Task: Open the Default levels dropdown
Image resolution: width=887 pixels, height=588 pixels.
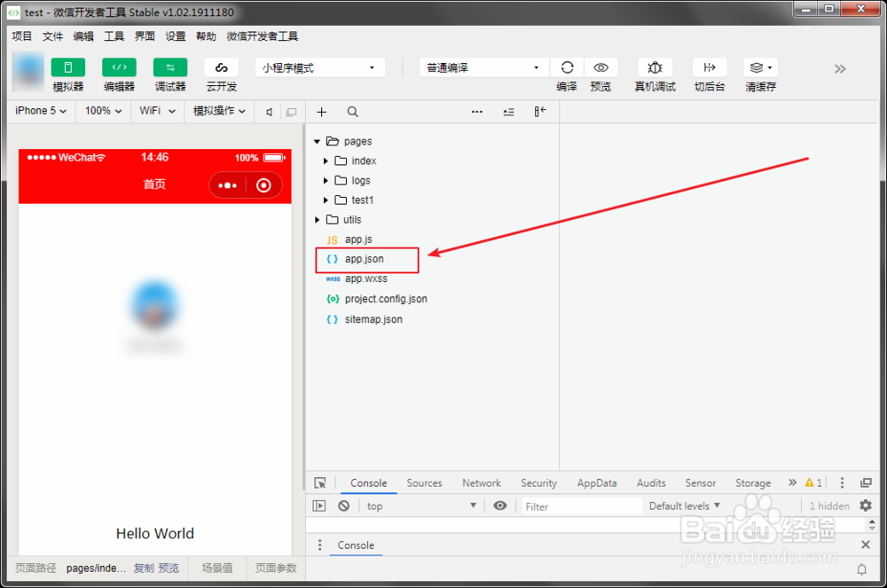Action: coord(683,506)
